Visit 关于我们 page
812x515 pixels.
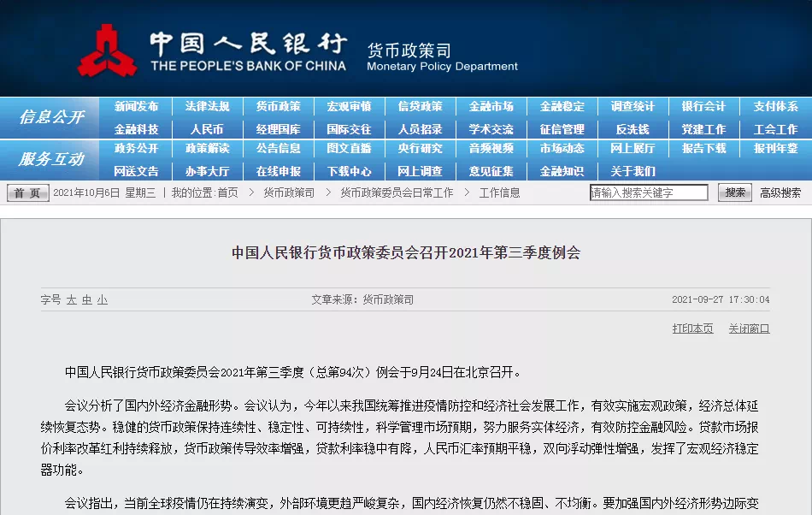[633, 171]
